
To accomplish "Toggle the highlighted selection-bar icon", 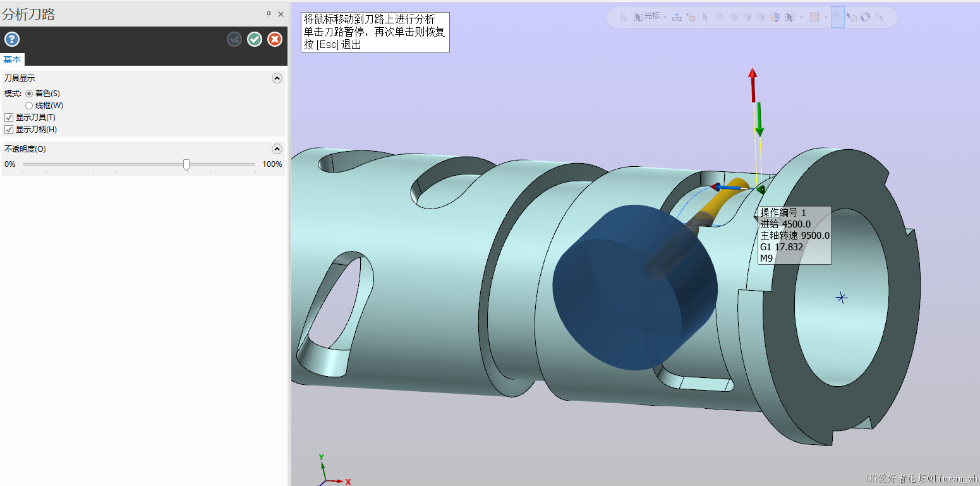I will click(x=838, y=17).
